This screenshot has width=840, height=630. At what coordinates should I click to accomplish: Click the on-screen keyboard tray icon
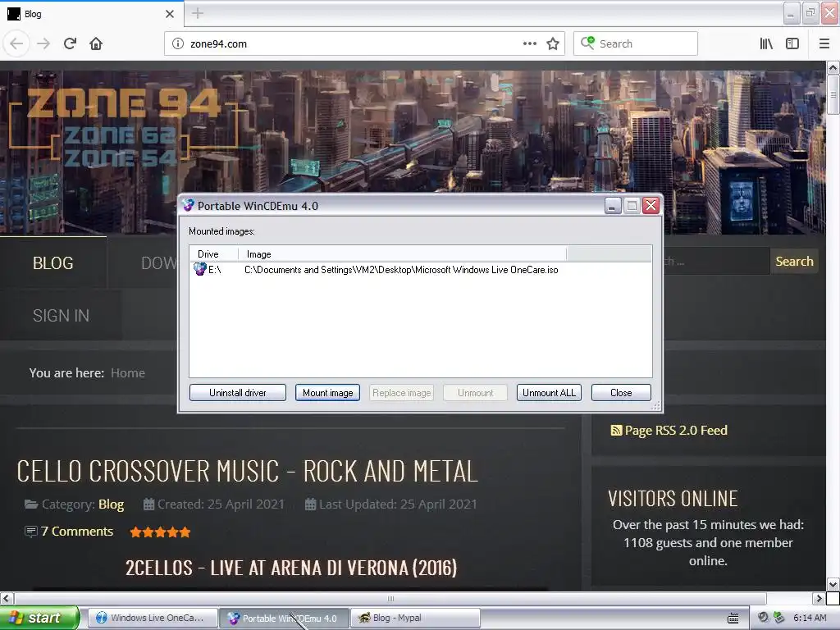point(733,619)
